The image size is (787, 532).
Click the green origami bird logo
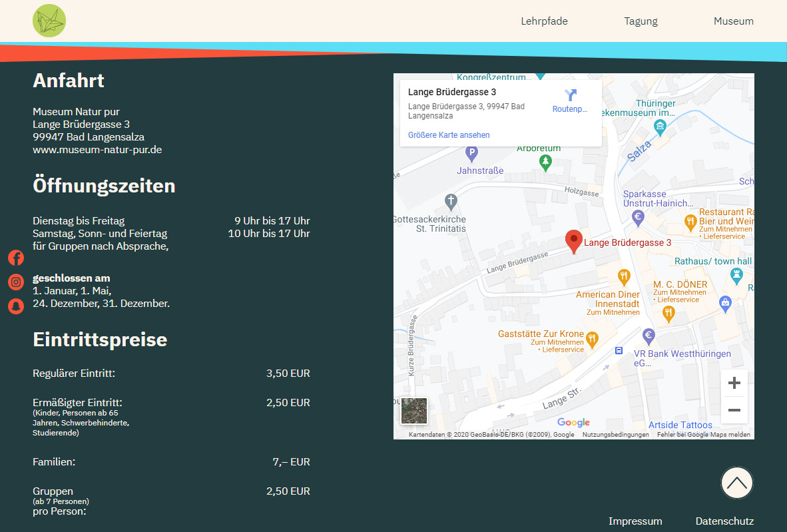[49, 21]
